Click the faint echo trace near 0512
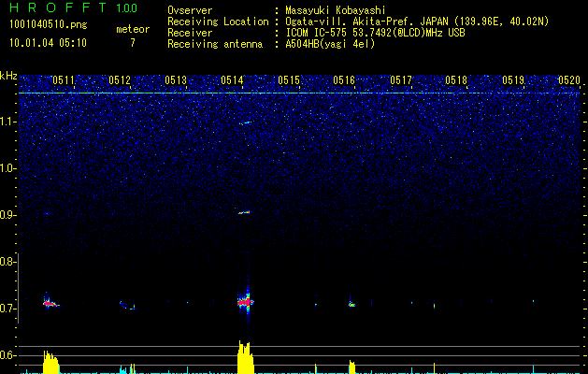This screenshot has width=588, height=374. pyautogui.click(x=127, y=306)
